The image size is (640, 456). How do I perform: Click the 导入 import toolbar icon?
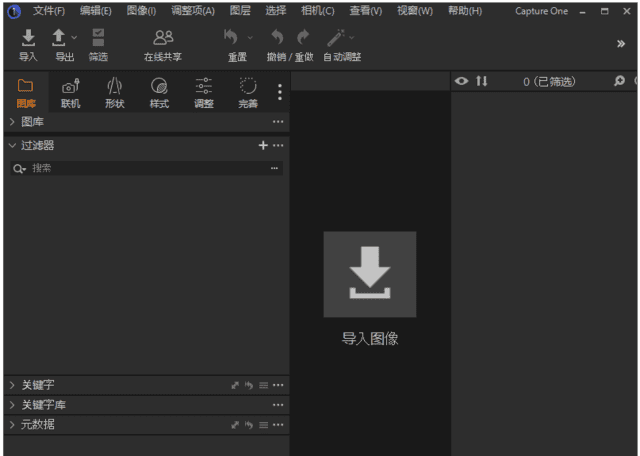[x=28, y=38]
